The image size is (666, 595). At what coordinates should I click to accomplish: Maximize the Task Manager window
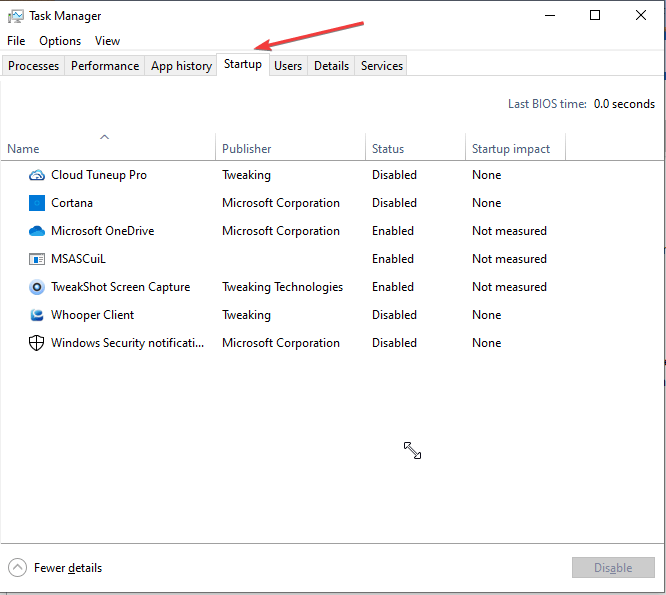[x=595, y=16]
